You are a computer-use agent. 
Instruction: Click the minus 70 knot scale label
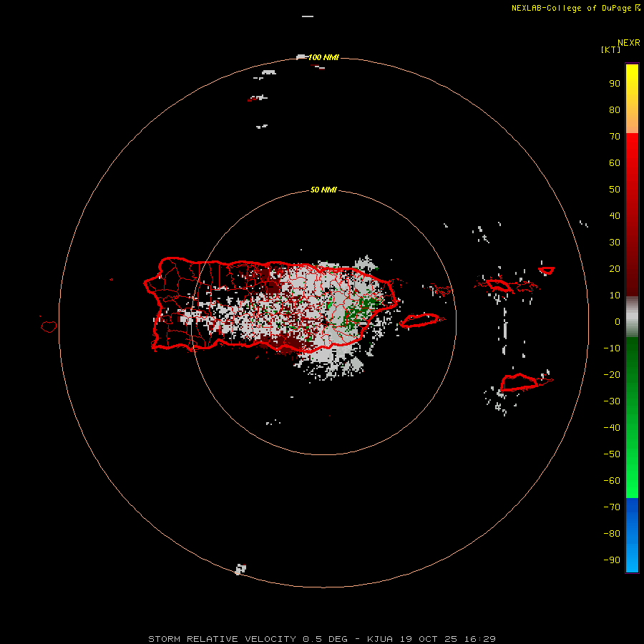612,507
